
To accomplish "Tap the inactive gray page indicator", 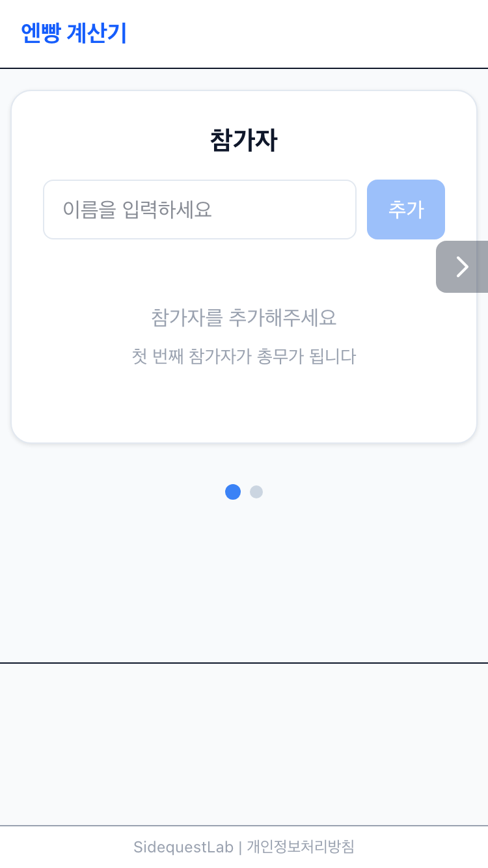I will pos(256,492).
